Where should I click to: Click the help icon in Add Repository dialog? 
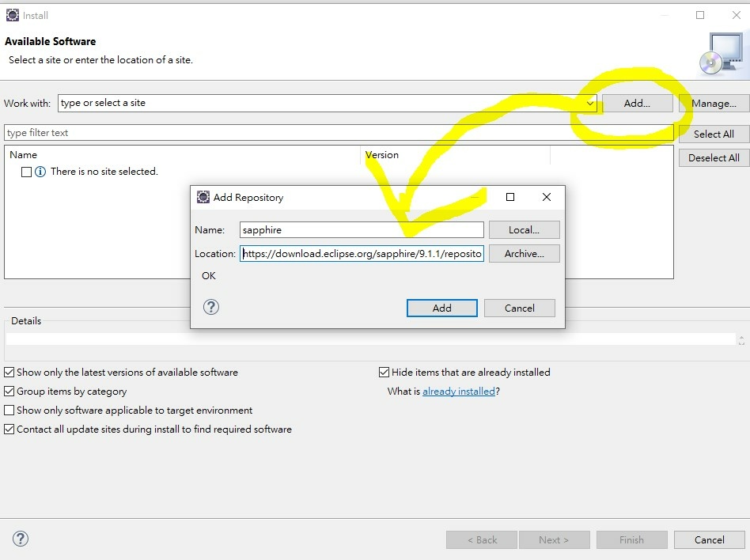[211, 307]
